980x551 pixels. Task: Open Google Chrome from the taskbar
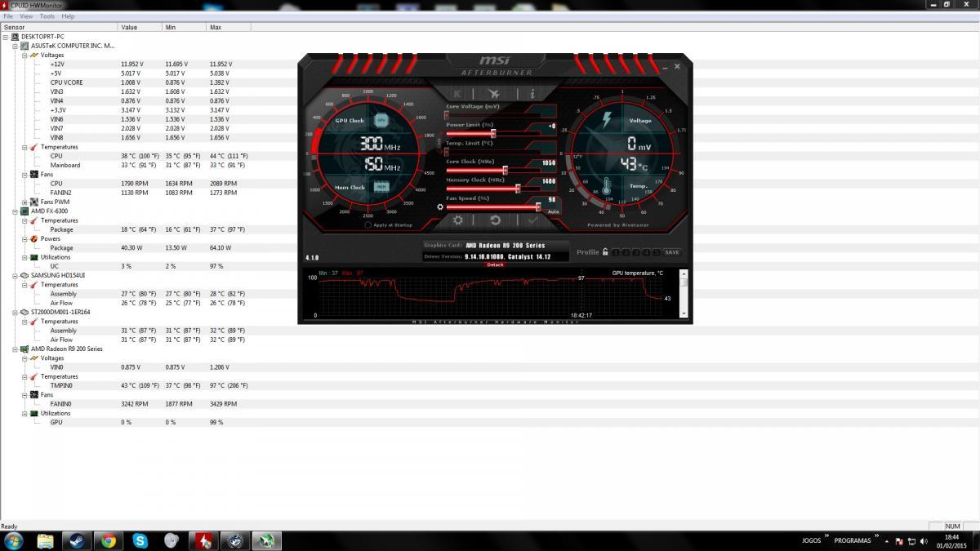109,540
